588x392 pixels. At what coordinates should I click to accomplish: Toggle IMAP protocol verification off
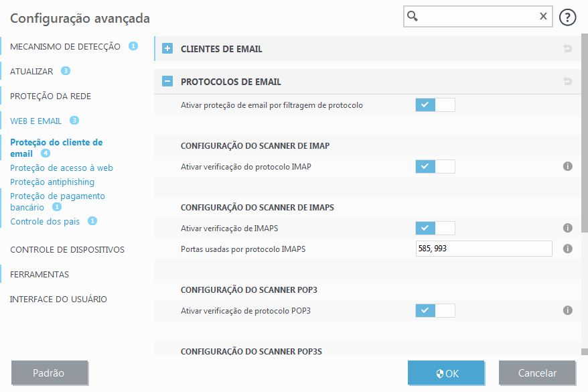(436, 166)
